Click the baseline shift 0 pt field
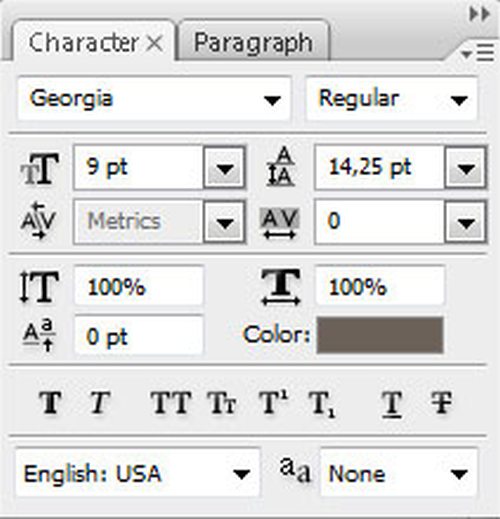Image resolution: width=500 pixels, height=519 pixels. (x=139, y=336)
